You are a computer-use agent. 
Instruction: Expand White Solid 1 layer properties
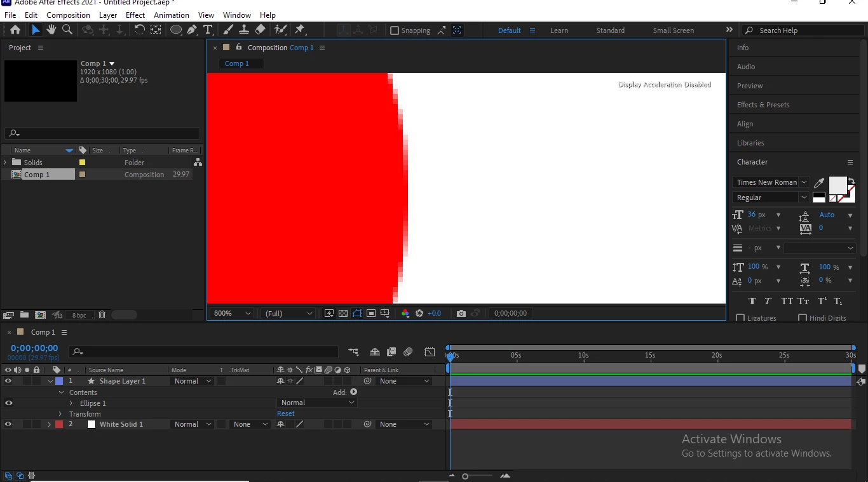pyautogui.click(x=49, y=424)
